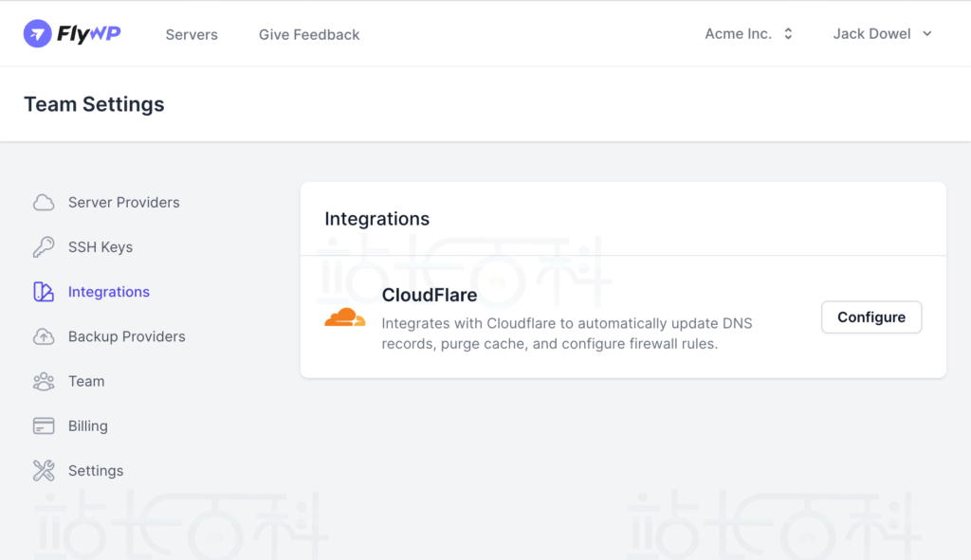
Task: Select Backup Providers in the sidebar
Action: coord(126,336)
